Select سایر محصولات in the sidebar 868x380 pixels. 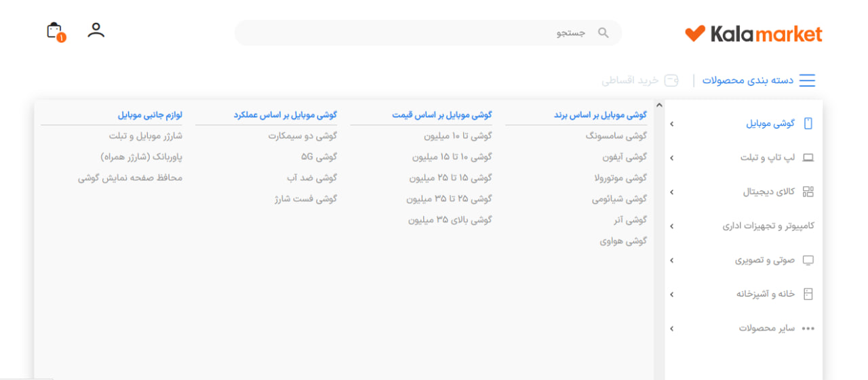(766, 329)
